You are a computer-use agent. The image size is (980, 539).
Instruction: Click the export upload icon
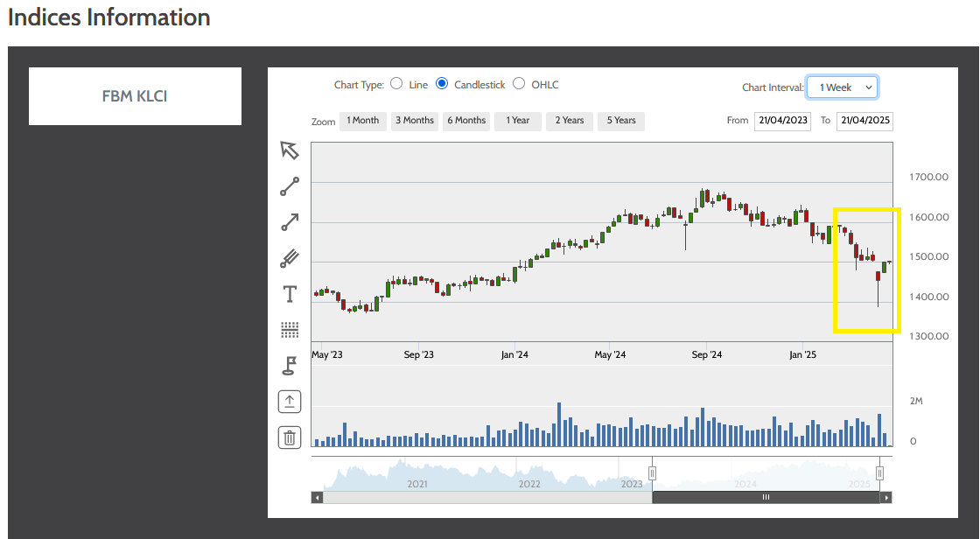(290, 402)
